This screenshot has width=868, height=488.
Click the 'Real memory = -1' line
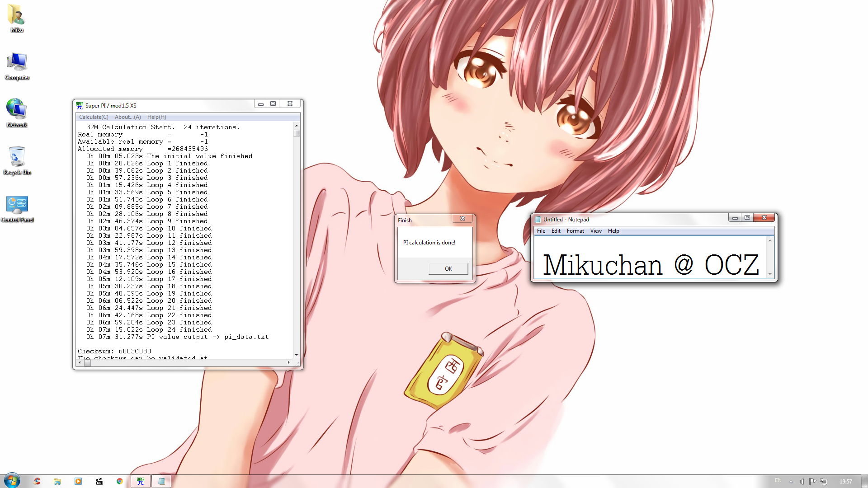click(143, 134)
